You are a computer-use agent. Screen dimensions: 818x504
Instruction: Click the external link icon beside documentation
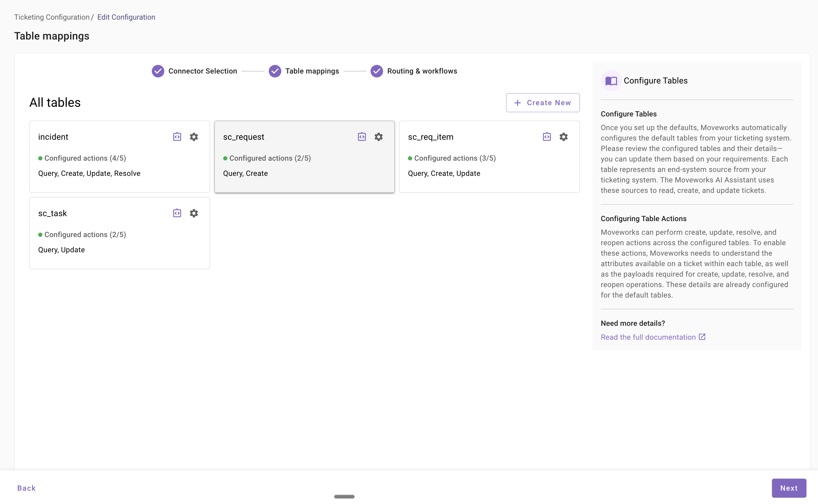[702, 337]
